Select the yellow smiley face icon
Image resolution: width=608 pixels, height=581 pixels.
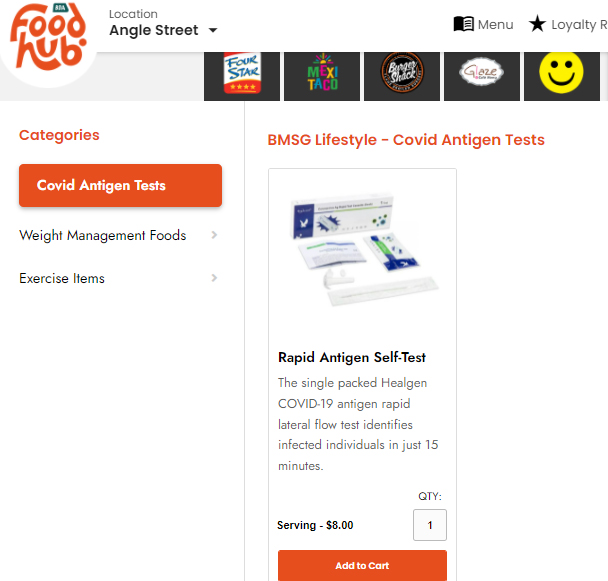pyautogui.click(x=562, y=74)
